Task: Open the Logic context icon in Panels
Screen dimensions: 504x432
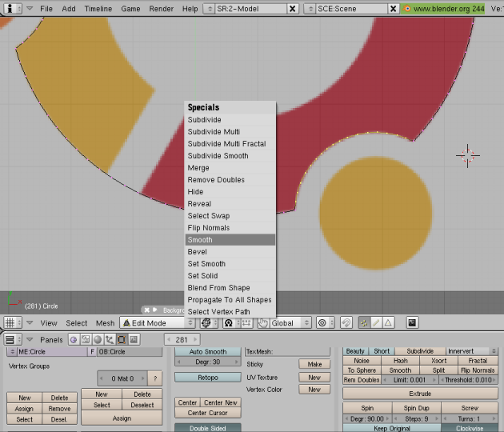Action: pyautogui.click(x=74, y=339)
